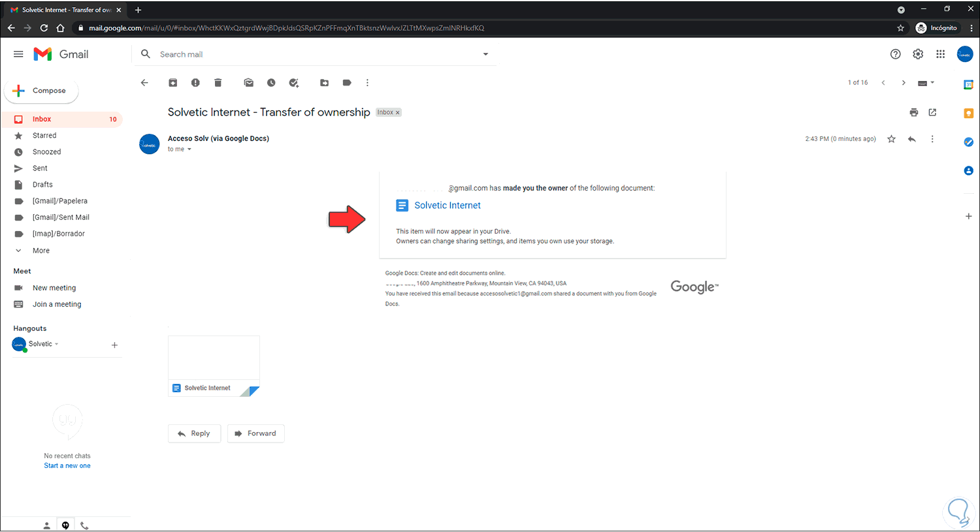Archive this email
Viewport: 980px width, 532px height.
(172, 83)
